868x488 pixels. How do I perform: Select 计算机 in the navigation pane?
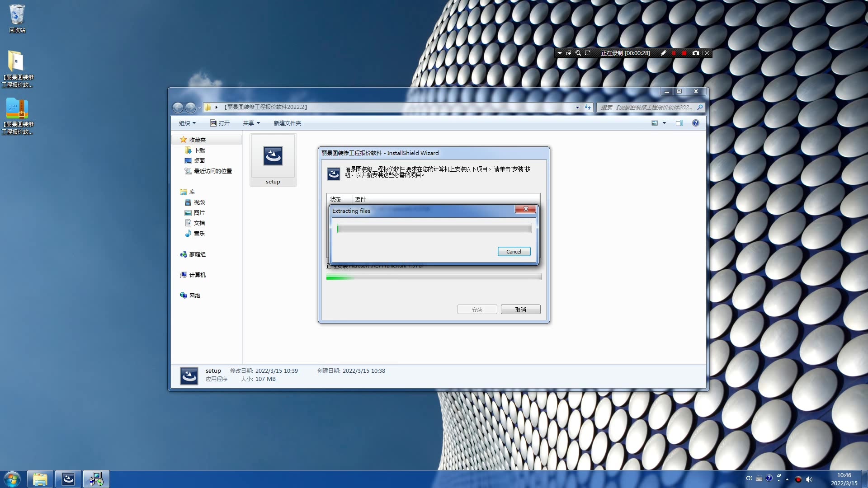coord(198,275)
